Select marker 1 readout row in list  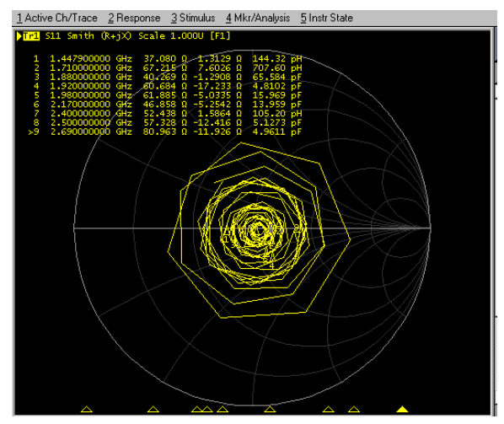168,58
